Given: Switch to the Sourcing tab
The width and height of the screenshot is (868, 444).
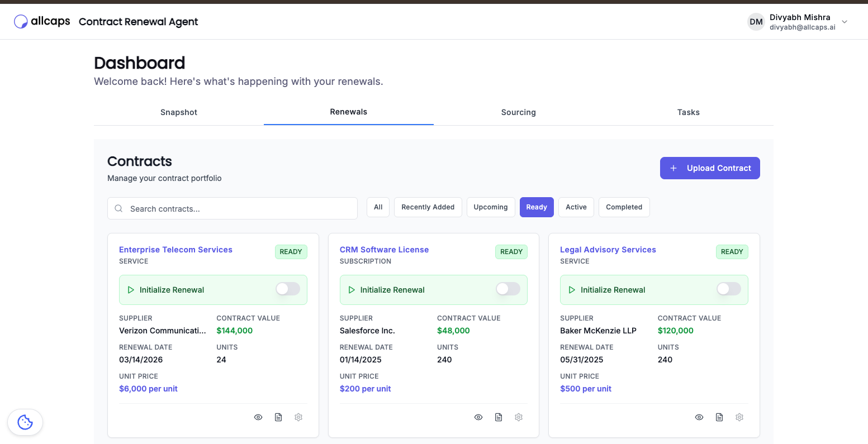Looking at the screenshot, I should point(518,112).
